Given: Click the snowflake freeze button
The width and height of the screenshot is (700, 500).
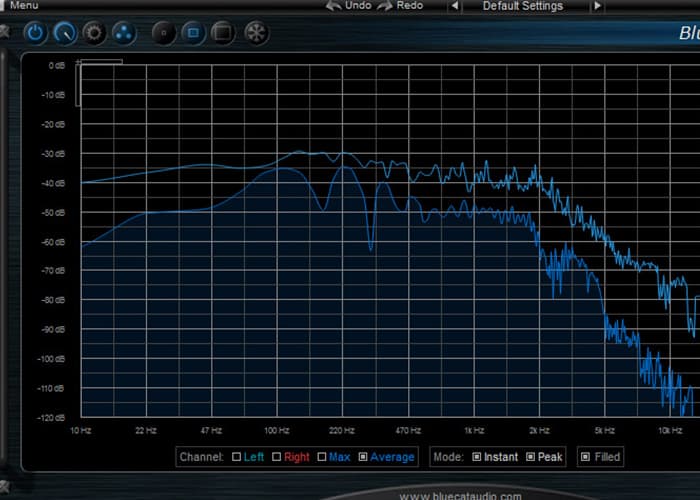Looking at the screenshot, I should coord(257,33).
